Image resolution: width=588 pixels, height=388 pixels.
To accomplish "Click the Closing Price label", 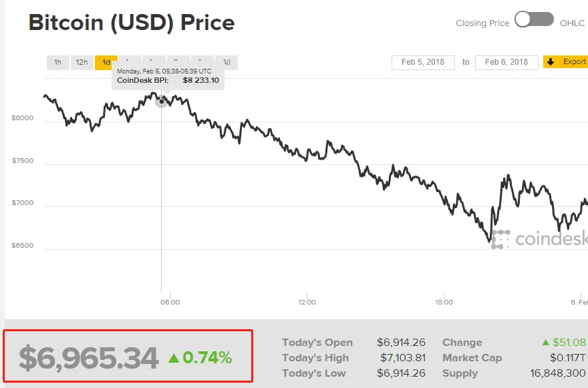I will [x=482, y=23].
